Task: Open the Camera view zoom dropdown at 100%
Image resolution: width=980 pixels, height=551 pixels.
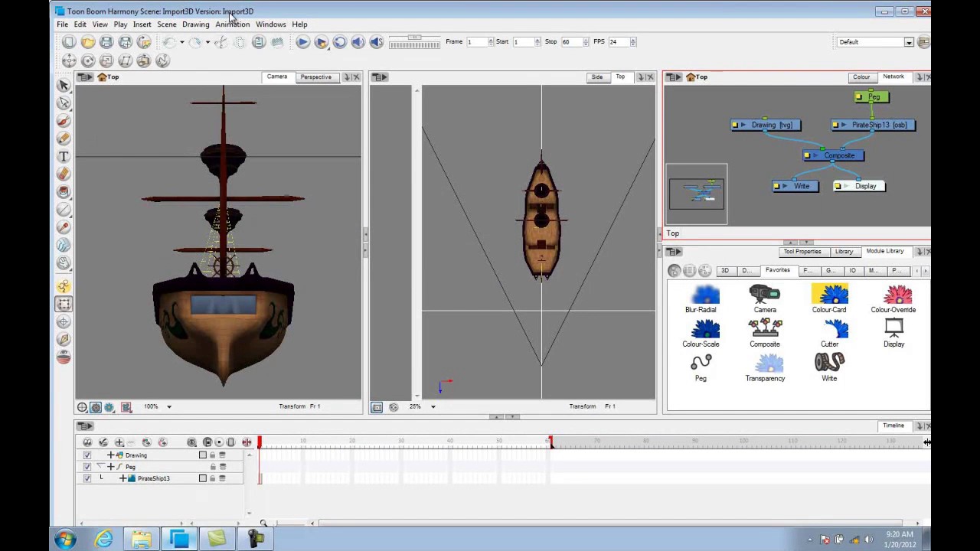Action: click(169, 407)
